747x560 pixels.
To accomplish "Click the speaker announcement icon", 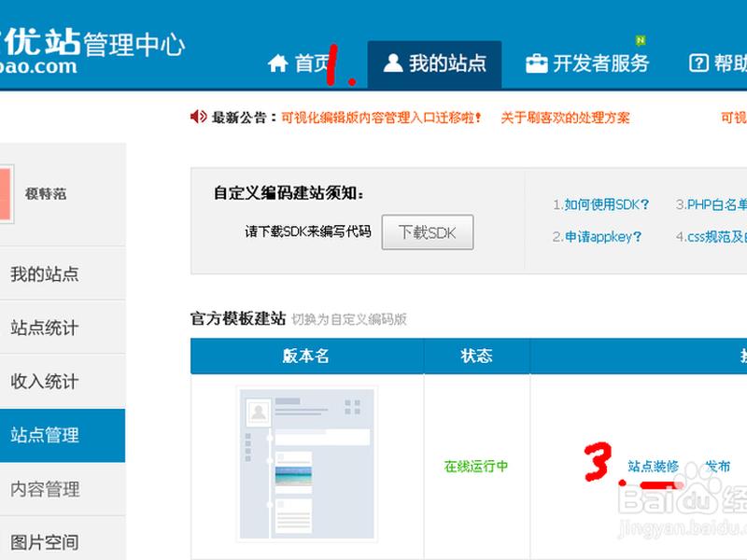I will tap(198, 116).
